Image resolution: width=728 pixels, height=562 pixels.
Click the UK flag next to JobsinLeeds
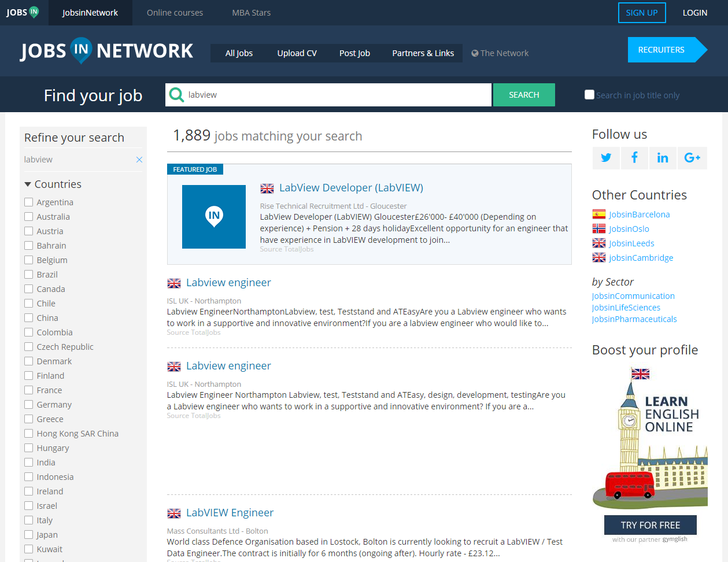point(599,243)
